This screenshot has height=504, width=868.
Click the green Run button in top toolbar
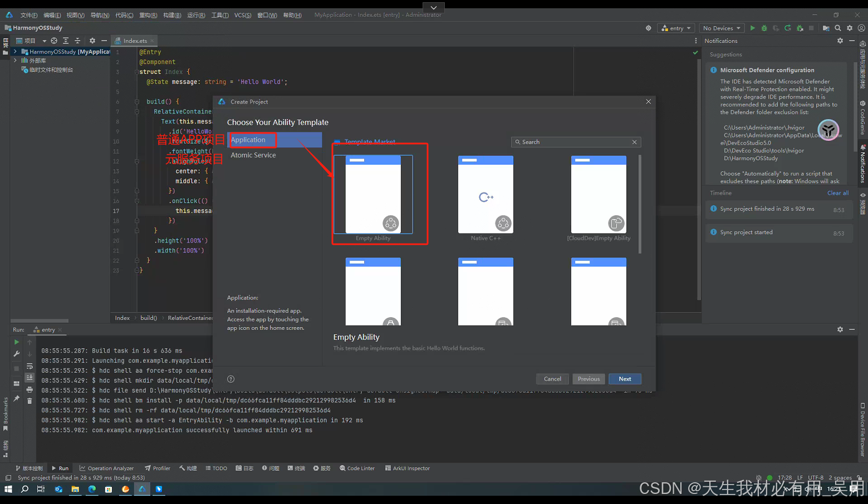click(x=752, y=28)
